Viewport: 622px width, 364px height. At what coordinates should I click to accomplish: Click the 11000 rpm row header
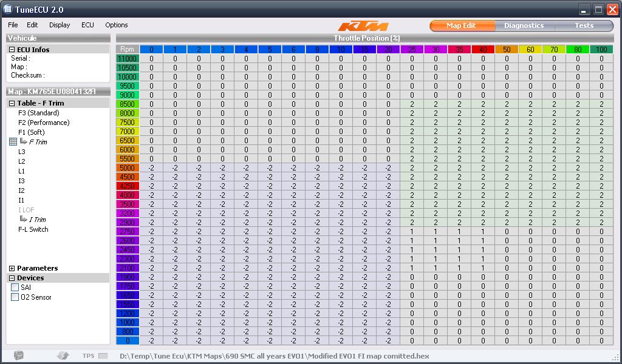[x=128, y=58]
